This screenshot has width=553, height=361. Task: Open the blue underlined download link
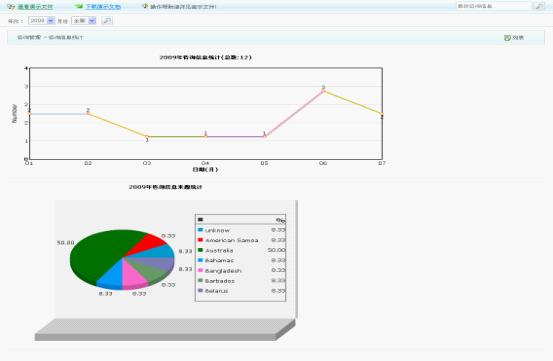[103, 7]
